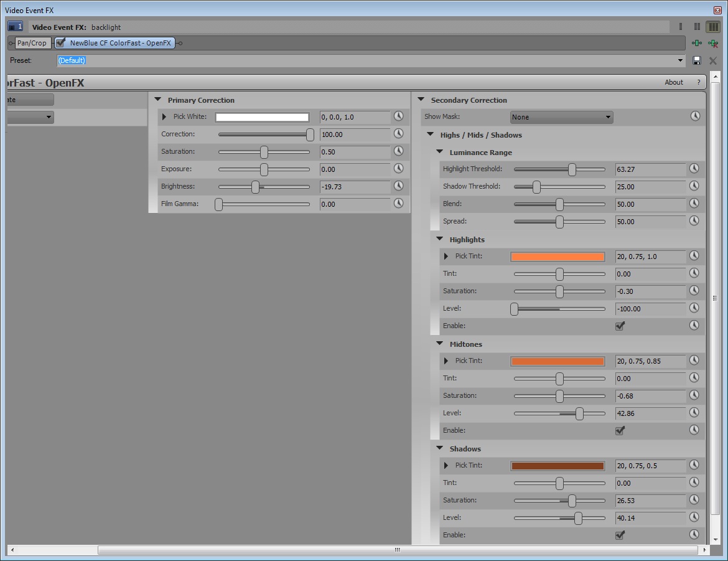Expand the Pick White color options
This screenshot has height=561, width=728.
(x=164, y=117)
